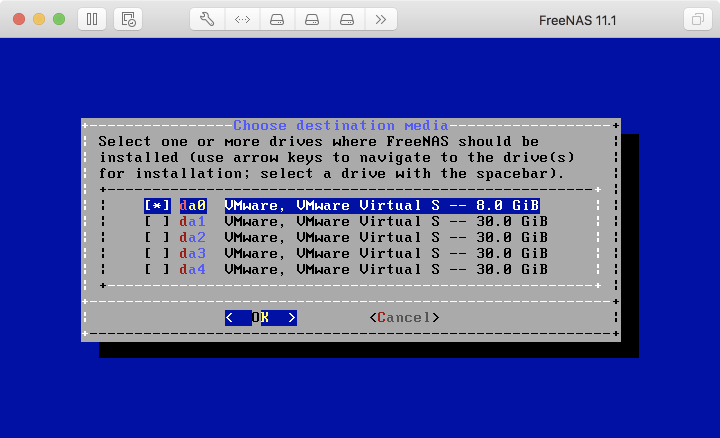Expand more toolbar devices chevron
Screen dimensions: 720x438
[x=379, y=19]
